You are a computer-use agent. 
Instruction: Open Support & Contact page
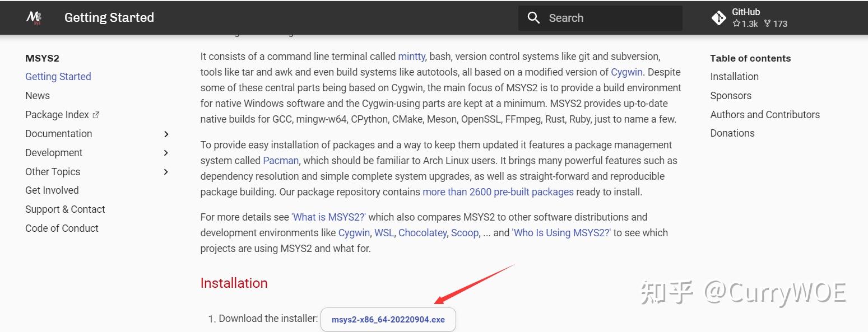[65, 209]
